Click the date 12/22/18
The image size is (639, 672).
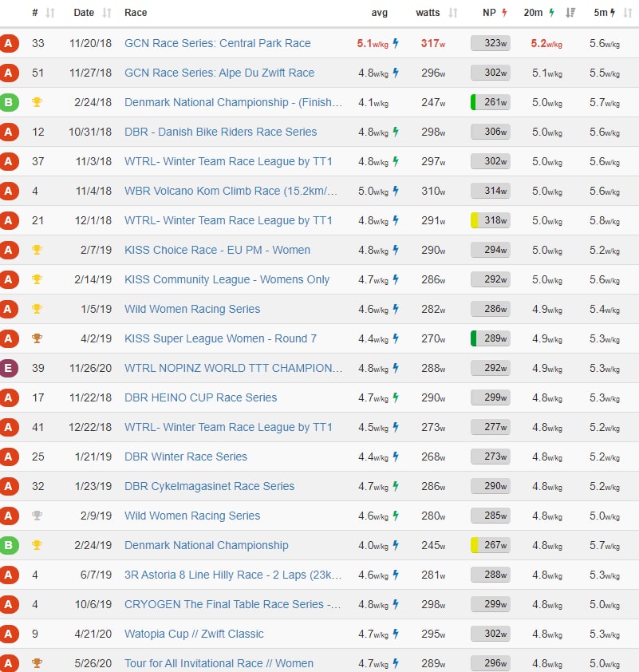pyautogui.click(x=90, y=427)
